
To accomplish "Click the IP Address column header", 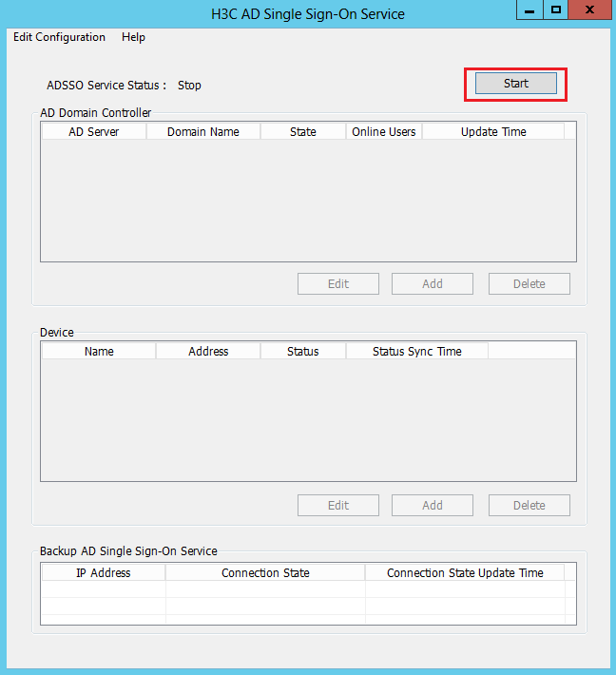I will coord(104,573).
